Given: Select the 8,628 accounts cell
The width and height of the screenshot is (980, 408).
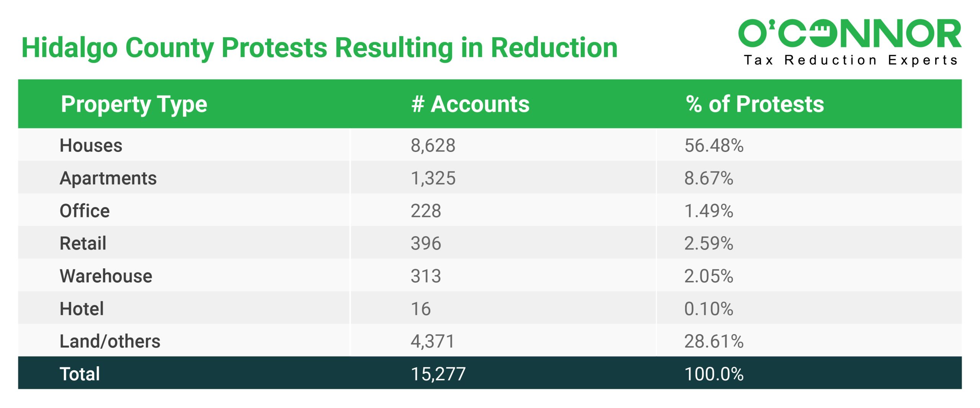Looking at the screenshot, I should (433, 145).
